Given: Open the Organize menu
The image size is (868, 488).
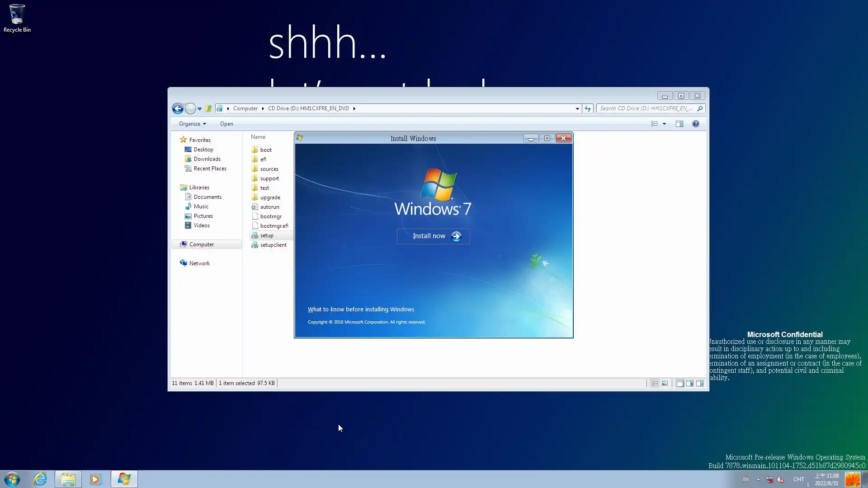Looking at the screenshot, I should pos(192,124).
